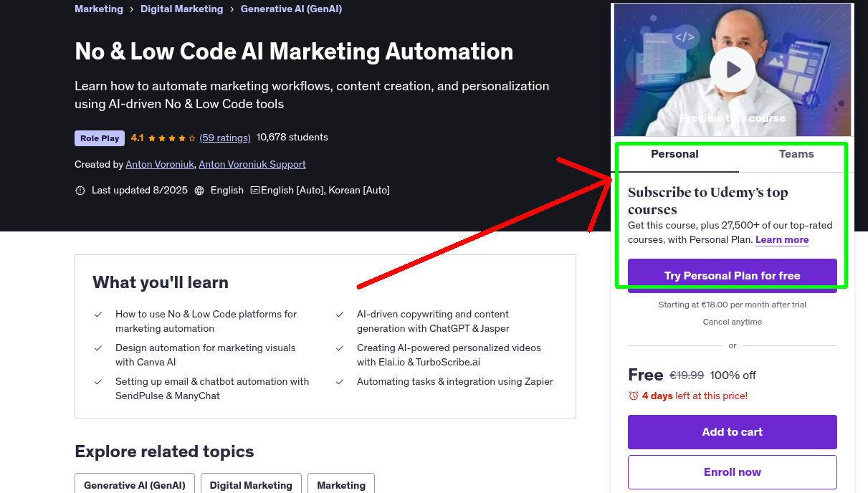Screen dimensions: 868x493
Task: Click checkmark beside Zapier integration item
Action: point(340,382)
